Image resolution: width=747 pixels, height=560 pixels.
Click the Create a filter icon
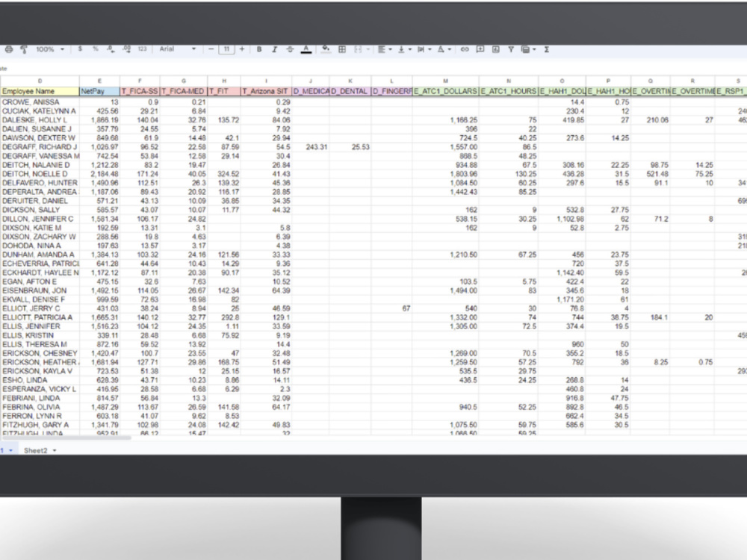[511, 49]
